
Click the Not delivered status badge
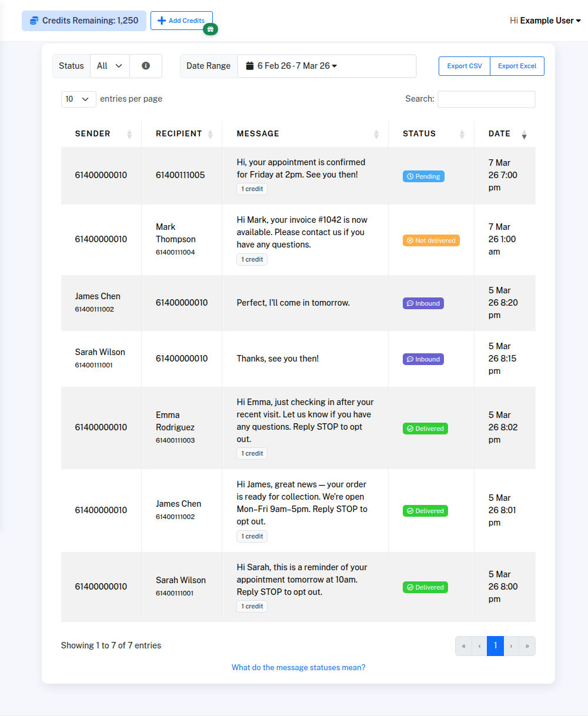pos(431,240)
